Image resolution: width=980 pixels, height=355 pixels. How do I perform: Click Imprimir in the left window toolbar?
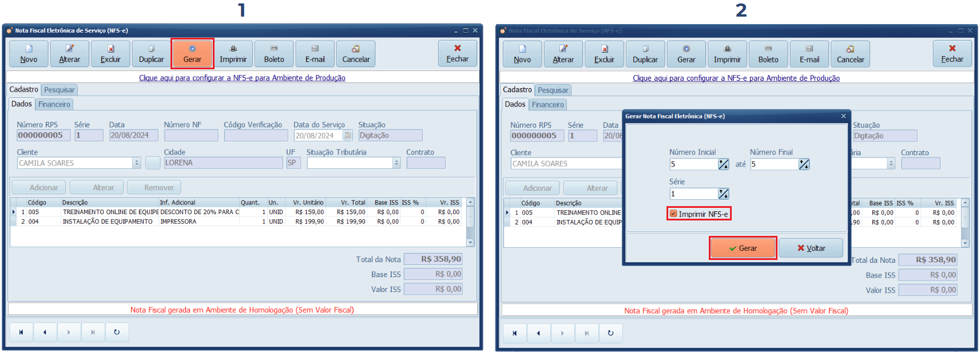tap(233, 54)
